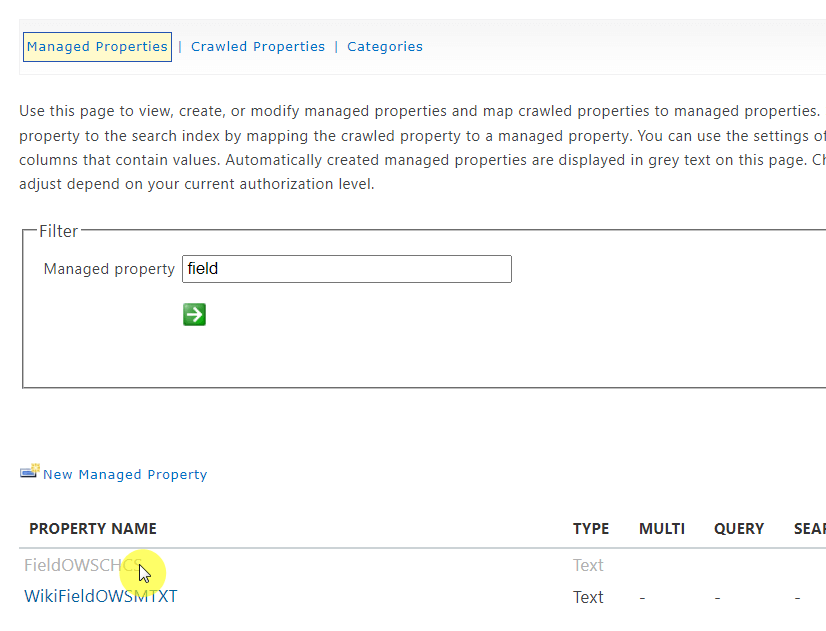Focus the Managed property filter field
Screen dimensions: 826x631
pyautogui.click(x=347, y=269)
